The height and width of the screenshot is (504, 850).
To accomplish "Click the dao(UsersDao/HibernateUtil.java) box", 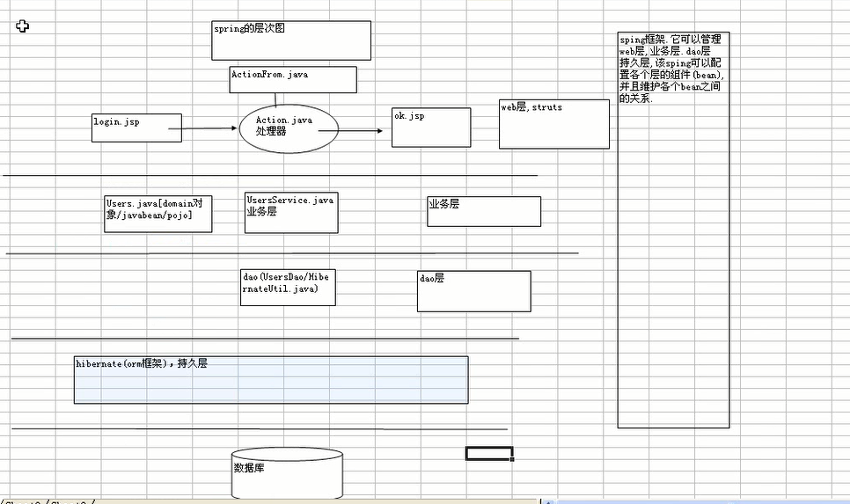I will point(288,288).
